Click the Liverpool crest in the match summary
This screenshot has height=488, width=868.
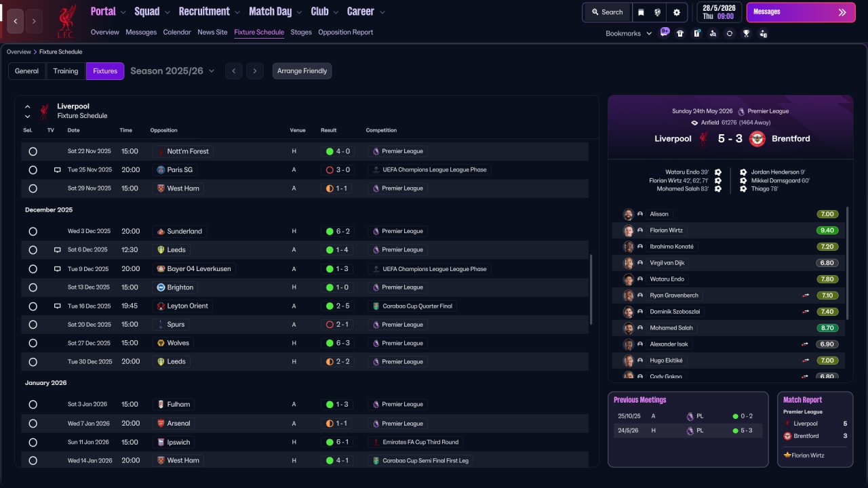703,138
